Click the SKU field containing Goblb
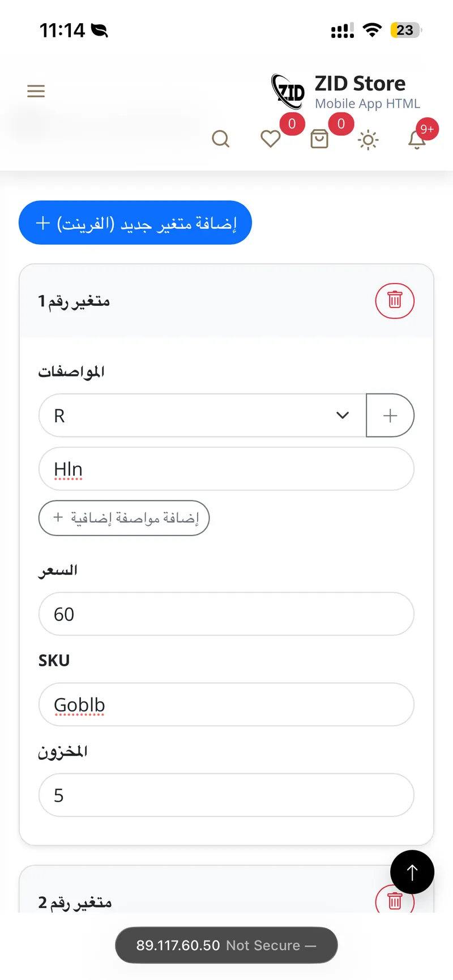453x980 pixels. (x=226, y=704)
